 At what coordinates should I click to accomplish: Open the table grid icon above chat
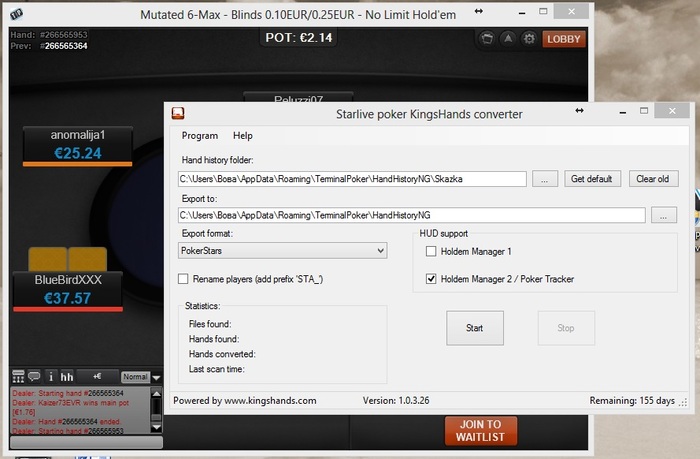click(18, 377)
